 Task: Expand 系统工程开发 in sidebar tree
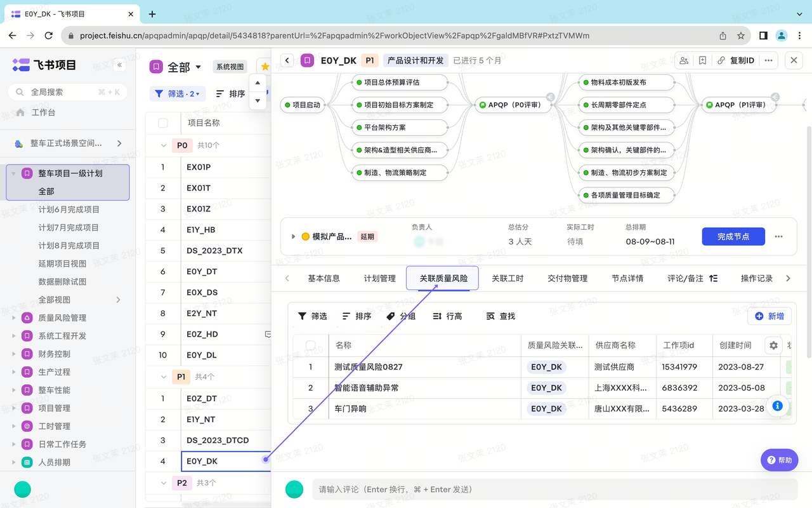point(14,336)
